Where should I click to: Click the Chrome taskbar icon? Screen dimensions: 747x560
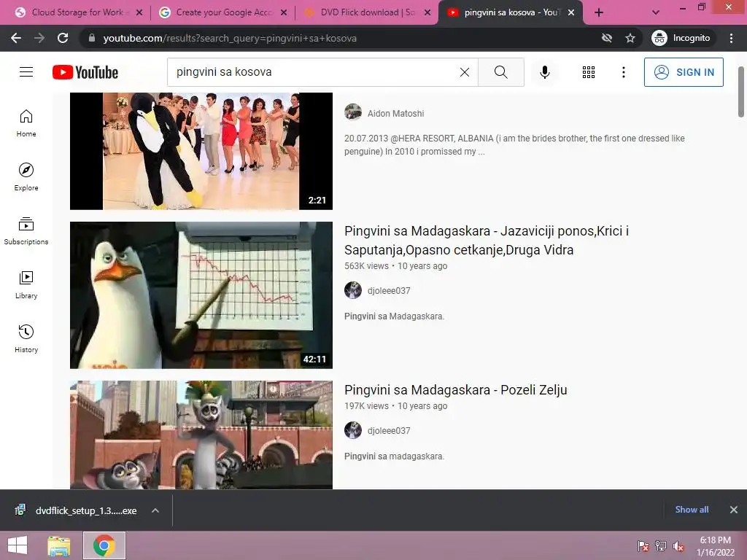104,545
